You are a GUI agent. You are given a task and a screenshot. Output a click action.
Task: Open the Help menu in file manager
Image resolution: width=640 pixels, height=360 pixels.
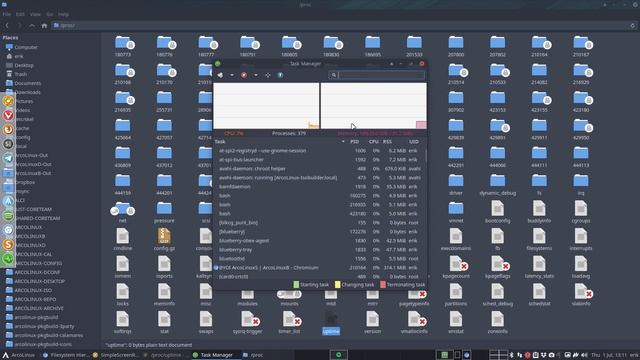pos(63,14)
